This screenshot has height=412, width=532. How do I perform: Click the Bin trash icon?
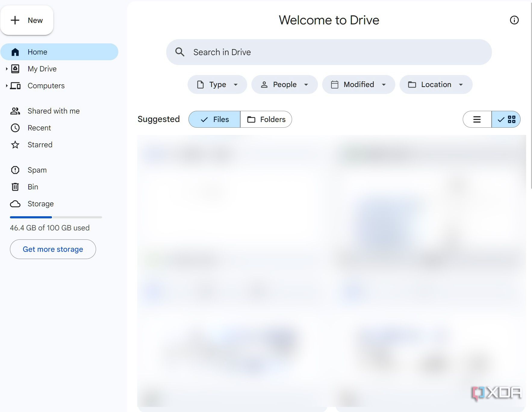coord(15,187)
